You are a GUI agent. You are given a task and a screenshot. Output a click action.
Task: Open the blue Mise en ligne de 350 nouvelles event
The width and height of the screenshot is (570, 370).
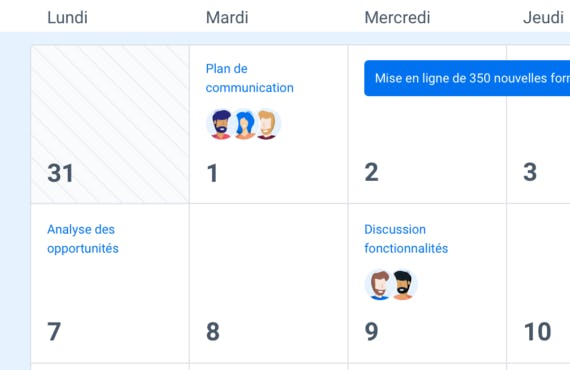(467, 78)
